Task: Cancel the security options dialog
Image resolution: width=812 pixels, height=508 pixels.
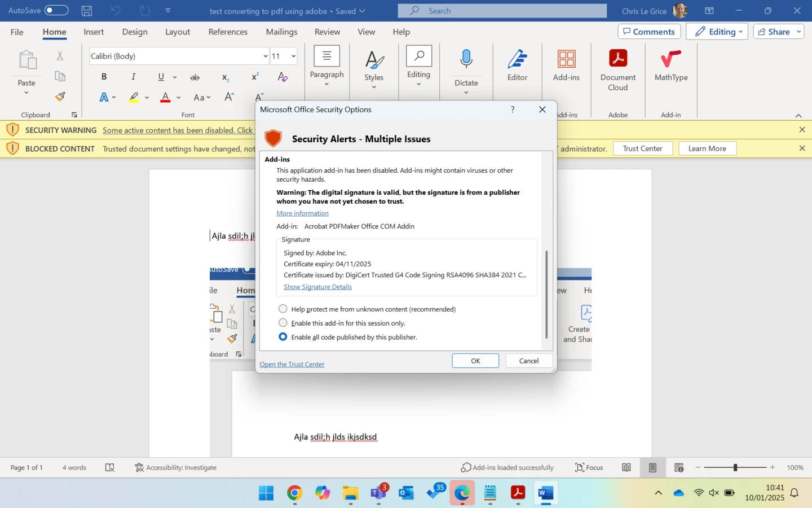Action: [529, 361]
